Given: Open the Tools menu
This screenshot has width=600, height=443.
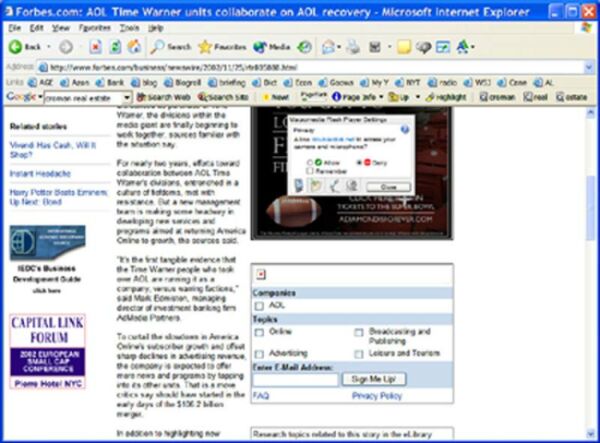Looking at the screenshot, I should (x=129, y=28).
